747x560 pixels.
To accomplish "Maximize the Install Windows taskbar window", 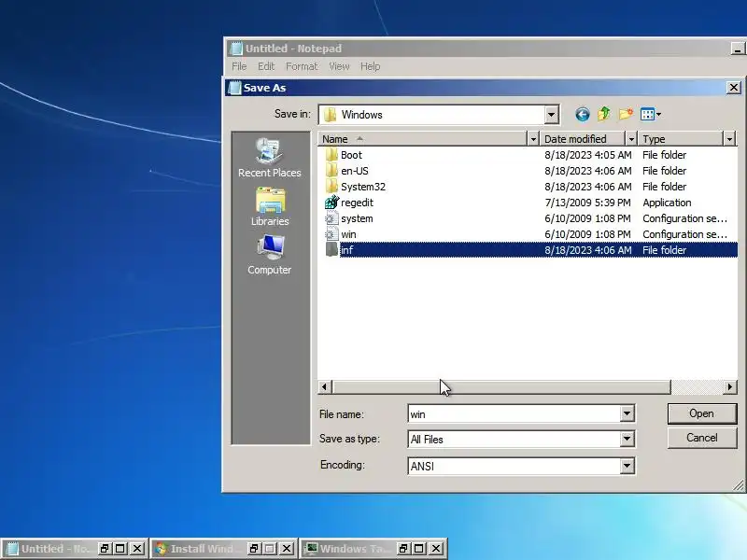I will [x=270, y=549].
